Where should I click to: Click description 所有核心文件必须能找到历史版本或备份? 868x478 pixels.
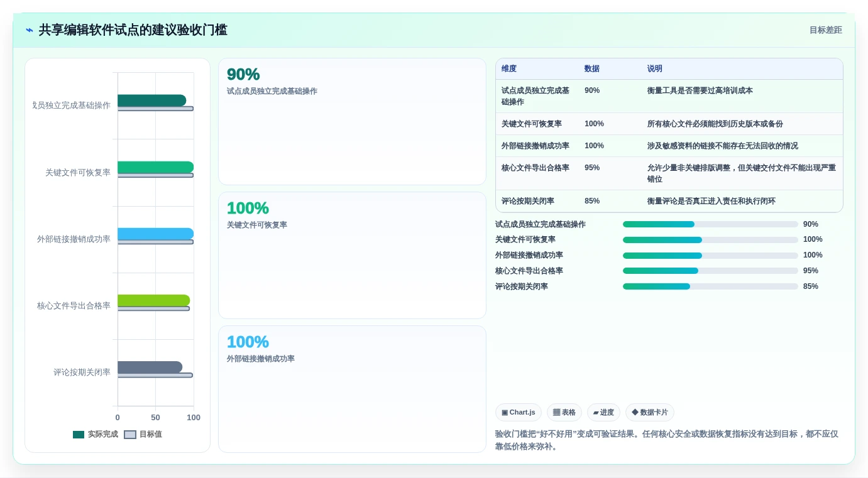click(715, 124)
